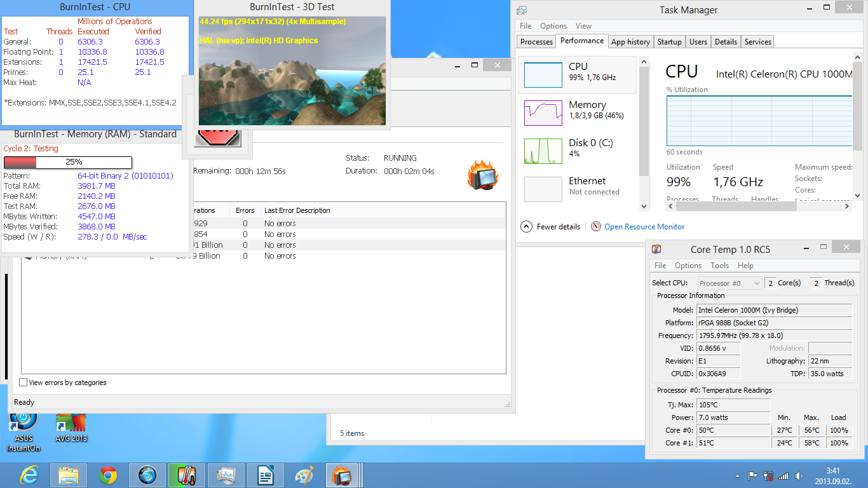Open Task Manager Options menu
The width and height of the screenshot is (868, 488).
coord(553,26)
